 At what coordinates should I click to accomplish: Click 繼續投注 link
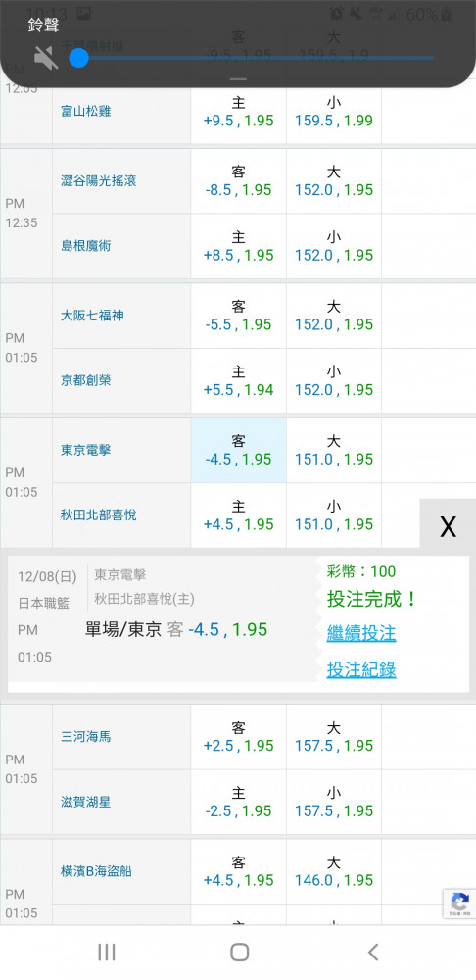pos(361,633)
